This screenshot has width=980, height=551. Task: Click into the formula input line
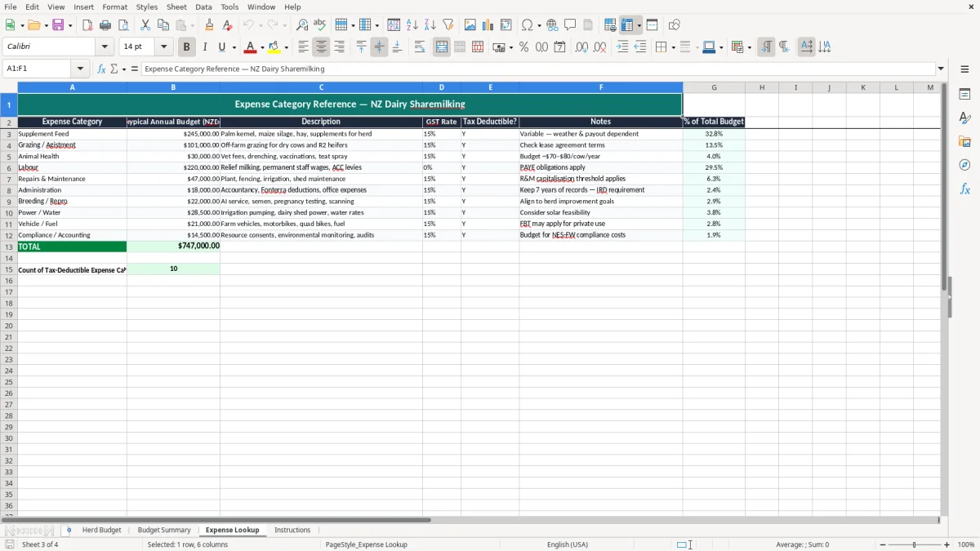tap(537, 69)
